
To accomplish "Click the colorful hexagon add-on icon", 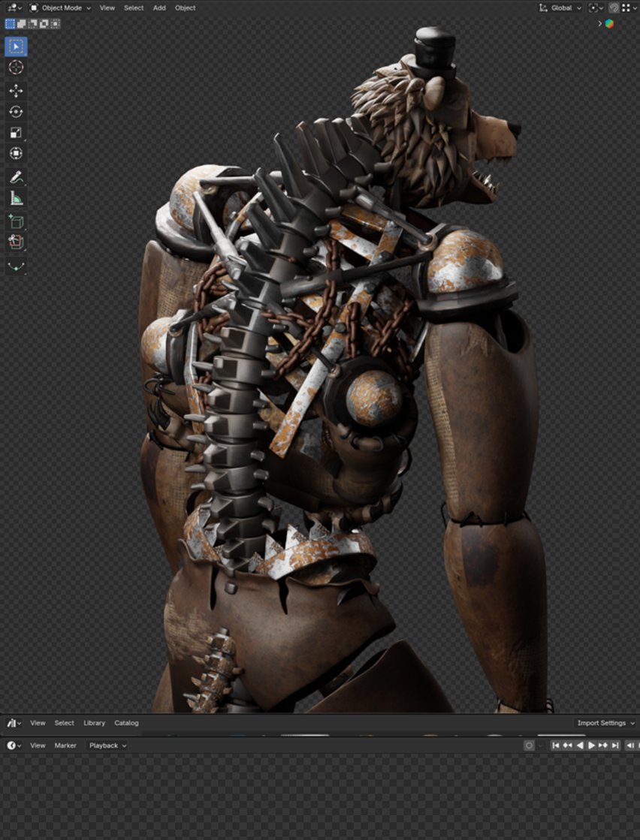I will click(609, 23).
